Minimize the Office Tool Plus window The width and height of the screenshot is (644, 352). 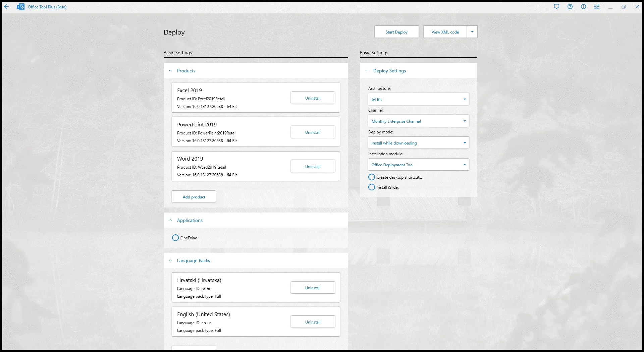610,7
